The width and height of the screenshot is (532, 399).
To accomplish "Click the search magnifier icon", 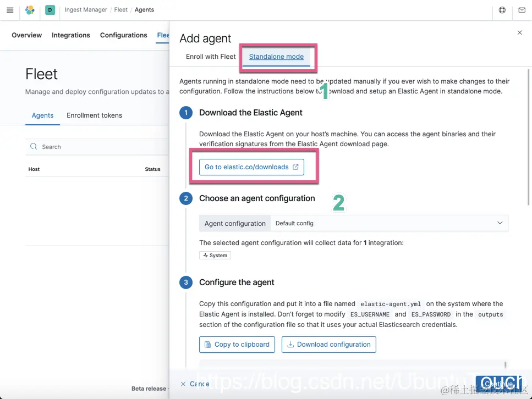I will coord(34,146).
